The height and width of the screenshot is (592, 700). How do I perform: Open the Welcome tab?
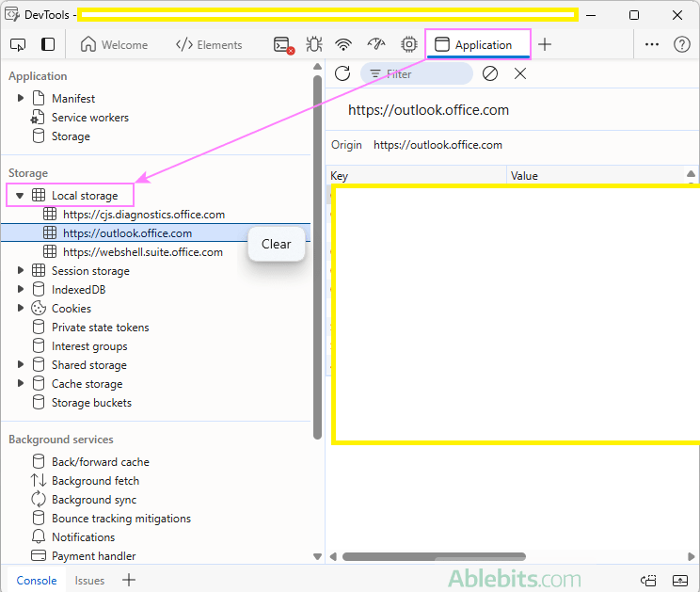[x=114, y=44]
